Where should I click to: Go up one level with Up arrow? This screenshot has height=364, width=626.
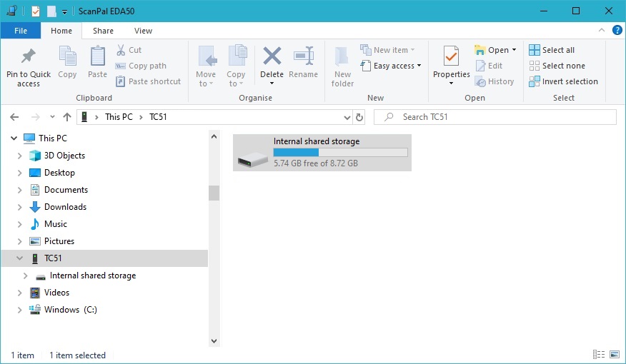(x=67, y=117)
